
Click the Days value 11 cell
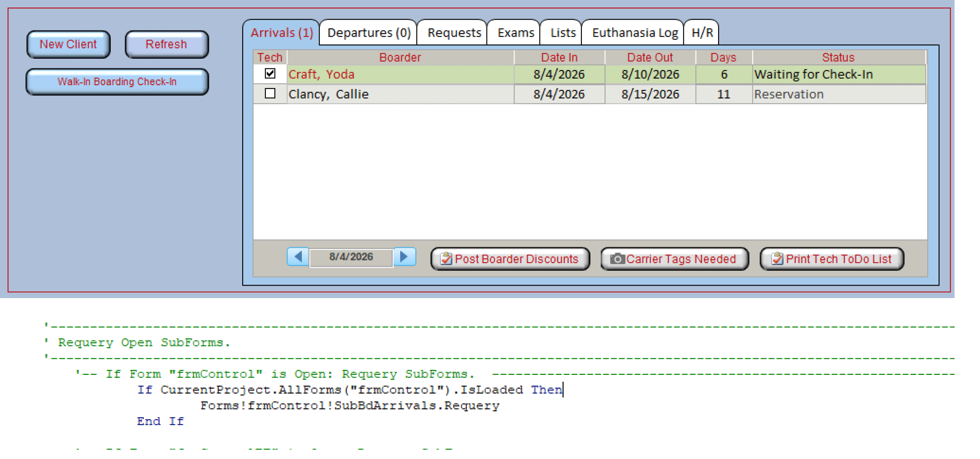(x=724, y=94)
